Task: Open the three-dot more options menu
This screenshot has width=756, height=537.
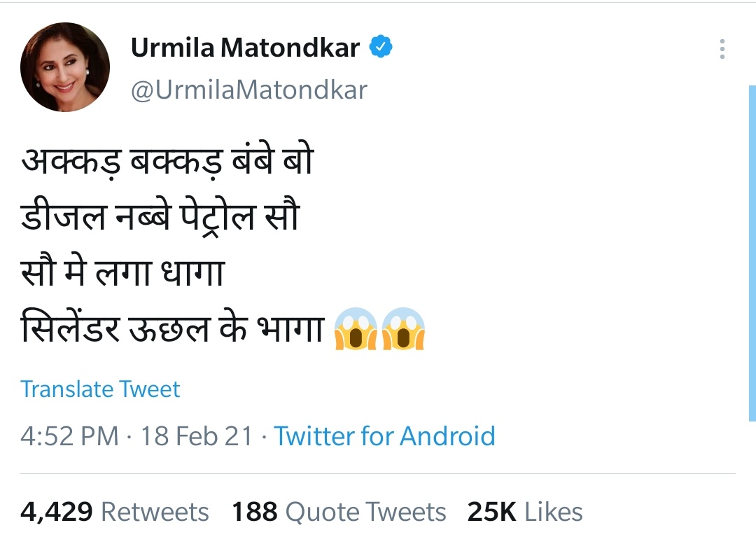Action: [x=722, y=49]
